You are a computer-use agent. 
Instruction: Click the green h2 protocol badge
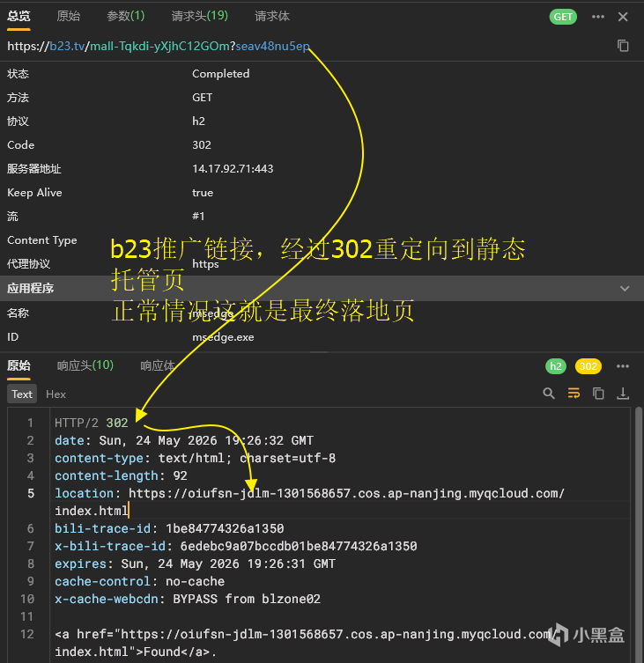click(556, 366)
